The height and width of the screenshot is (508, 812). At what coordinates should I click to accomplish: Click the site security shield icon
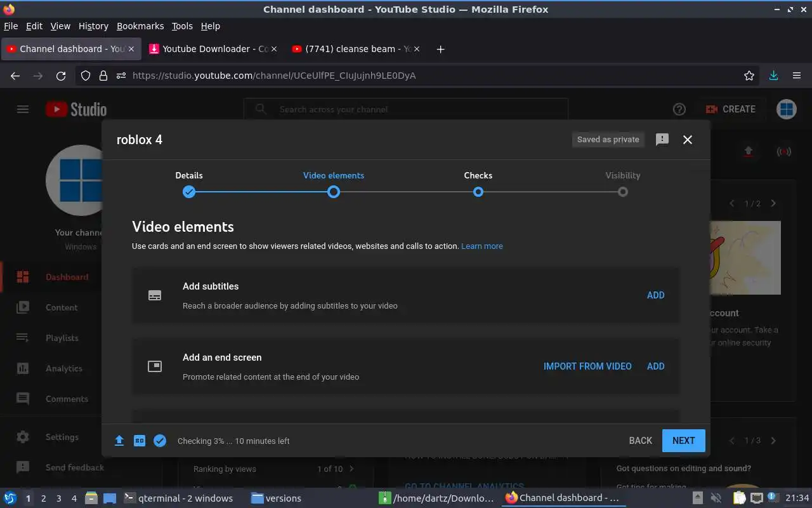click(86, 76)
